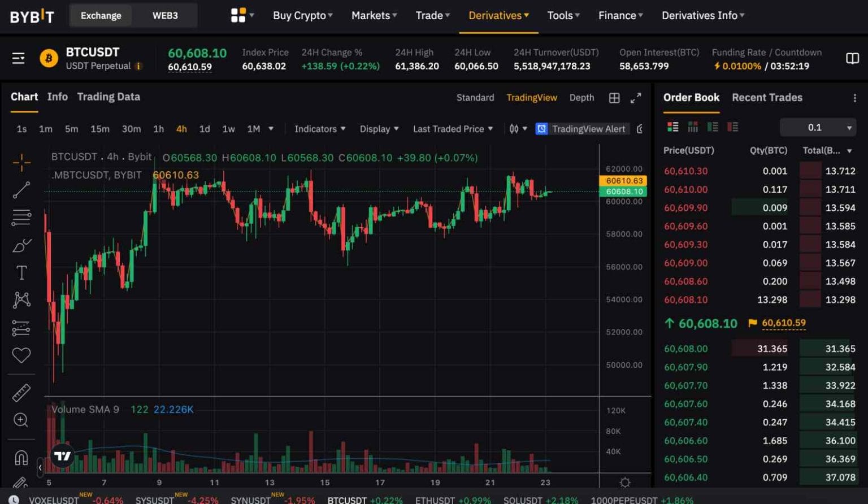Open the text annotation tool
This screenshot has width=868, height=504.
pyautogui.click(x=21, y=272)
